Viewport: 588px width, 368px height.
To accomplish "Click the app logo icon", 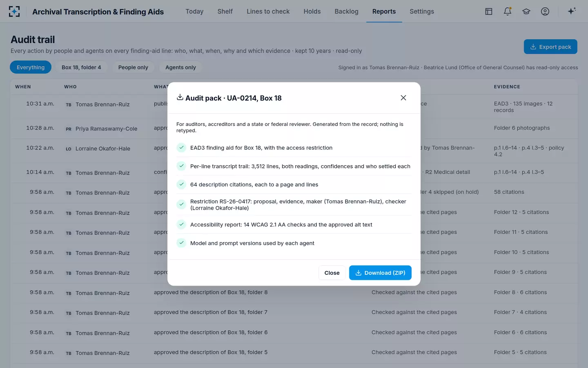I will coord(14,11).
